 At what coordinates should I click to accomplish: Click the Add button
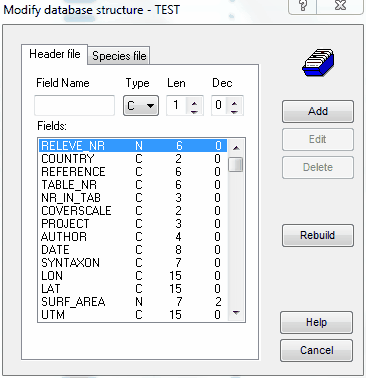pyautogui.click(x=318, y=111)
